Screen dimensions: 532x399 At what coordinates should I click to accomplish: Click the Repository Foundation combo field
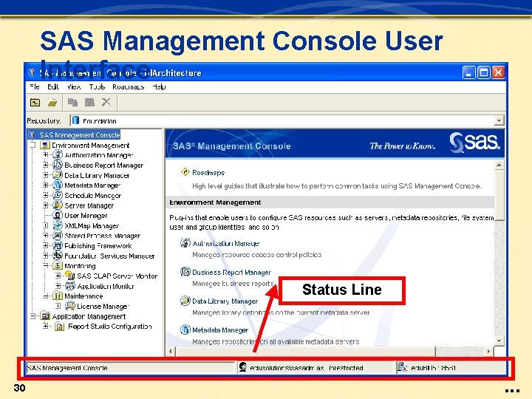click(287, 120)
